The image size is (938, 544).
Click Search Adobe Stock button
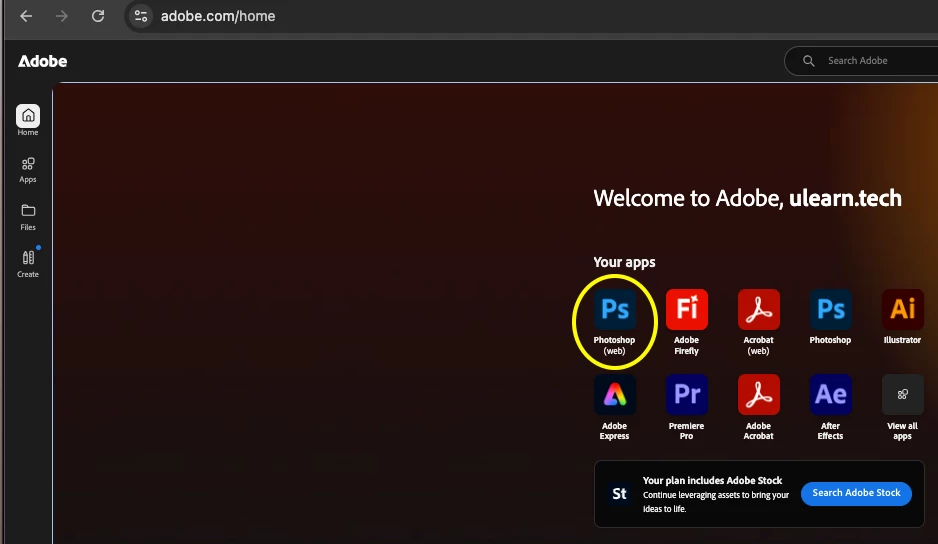pos(856,493)
